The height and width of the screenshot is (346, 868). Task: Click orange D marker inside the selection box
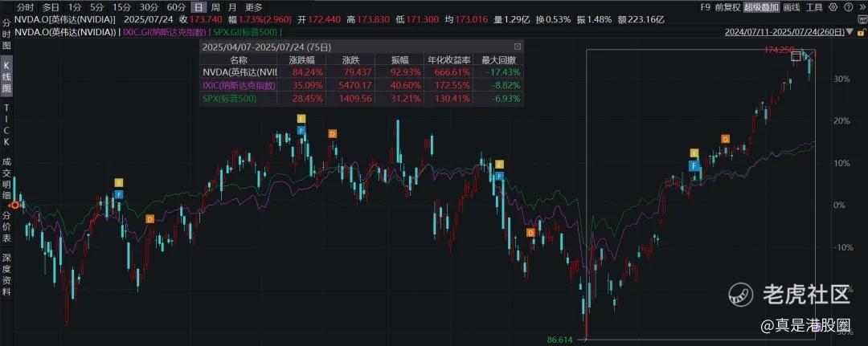(x=725, y=139)
